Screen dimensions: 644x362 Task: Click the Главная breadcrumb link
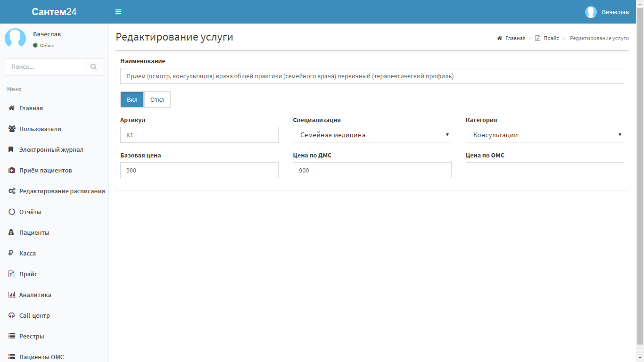(515, 38)
